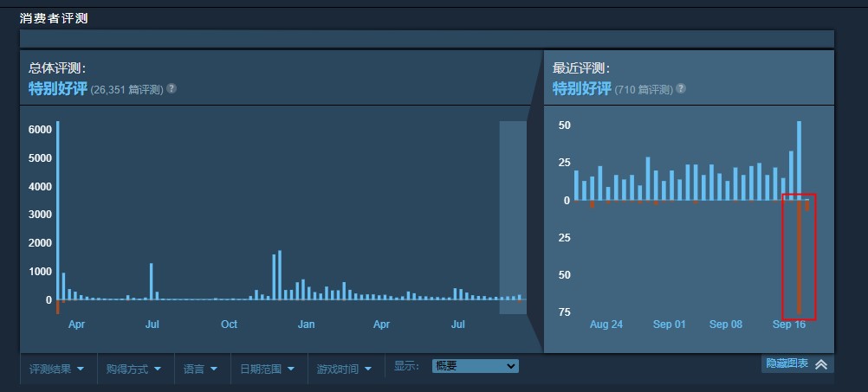Click tallest blue bar in recent chart
This screenshot has width=868, height=392.
coord(799,160)
